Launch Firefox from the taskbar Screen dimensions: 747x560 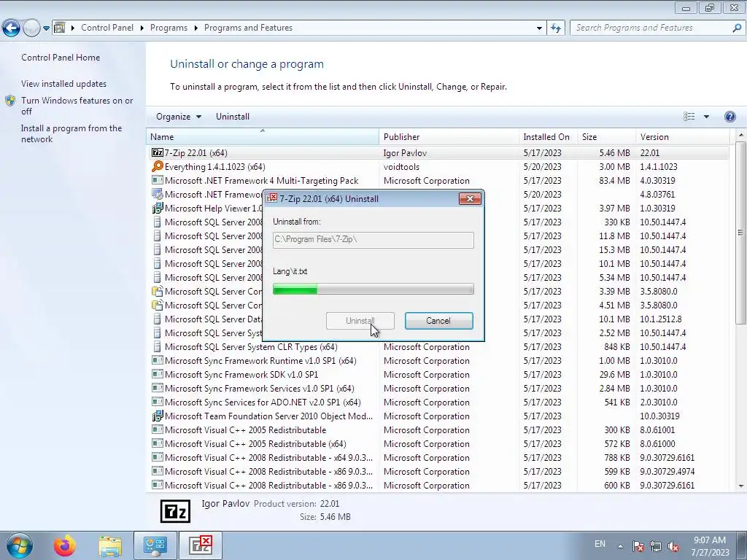(x=65, y=545)
